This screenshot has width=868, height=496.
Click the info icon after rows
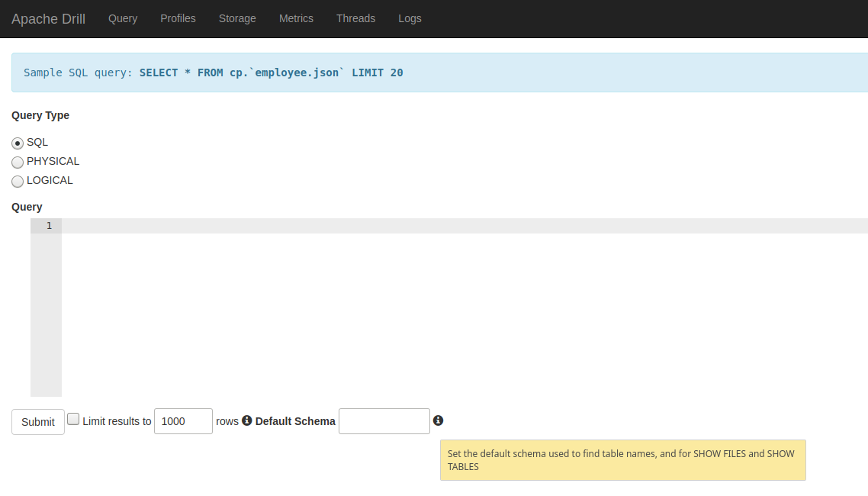tap(247, 420)
